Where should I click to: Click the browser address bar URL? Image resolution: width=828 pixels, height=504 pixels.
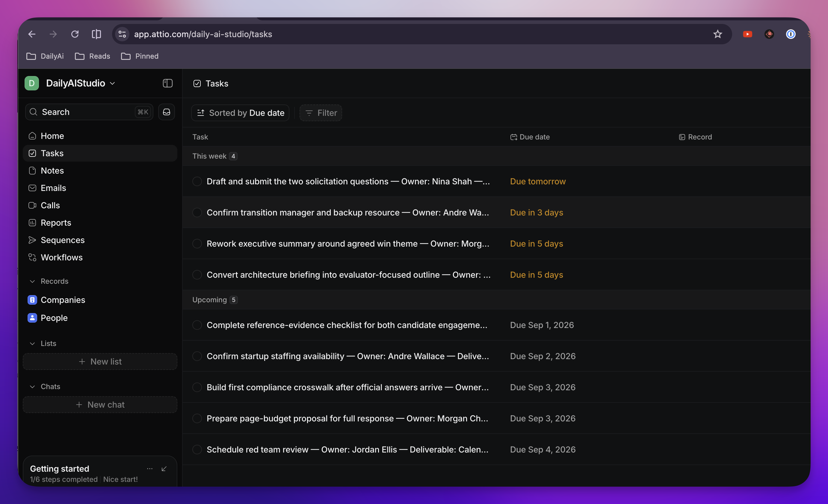203,34
